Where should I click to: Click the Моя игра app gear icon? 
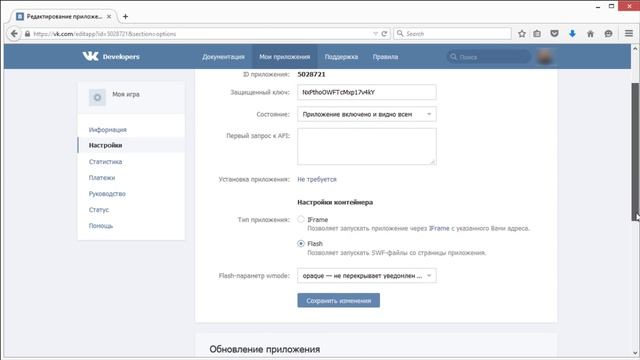coord(97,98)
